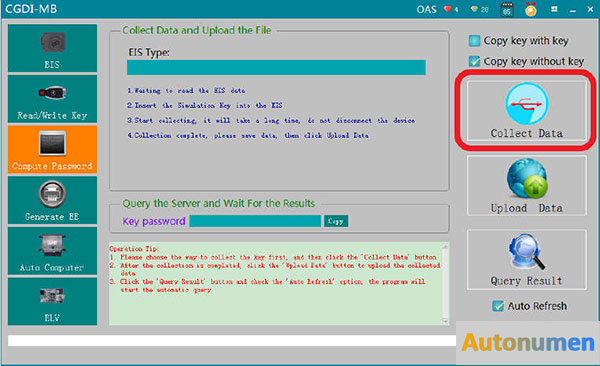The height and width of the screenshot is (366, 600).
Task: Click the diamond points counter icon
Action: point(474,9)
